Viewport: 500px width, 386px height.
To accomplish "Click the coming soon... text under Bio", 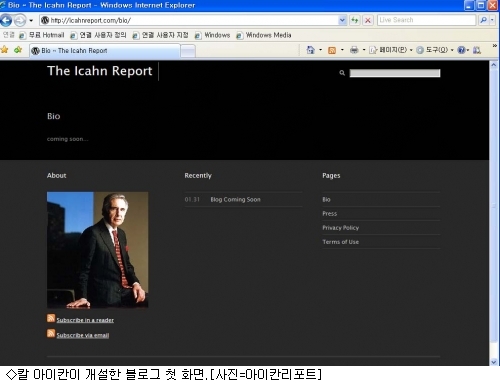I will pyautogui.click(x=67, y=139).
